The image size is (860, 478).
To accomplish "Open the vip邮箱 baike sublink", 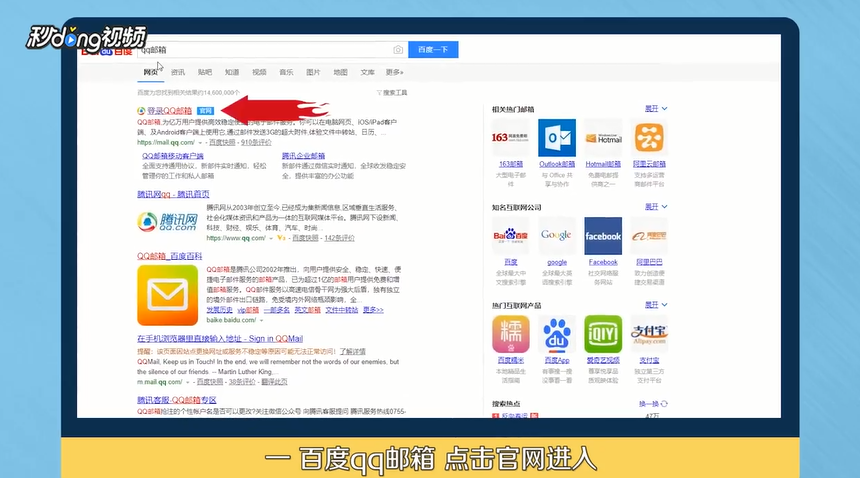I will (x=248, y=310).
